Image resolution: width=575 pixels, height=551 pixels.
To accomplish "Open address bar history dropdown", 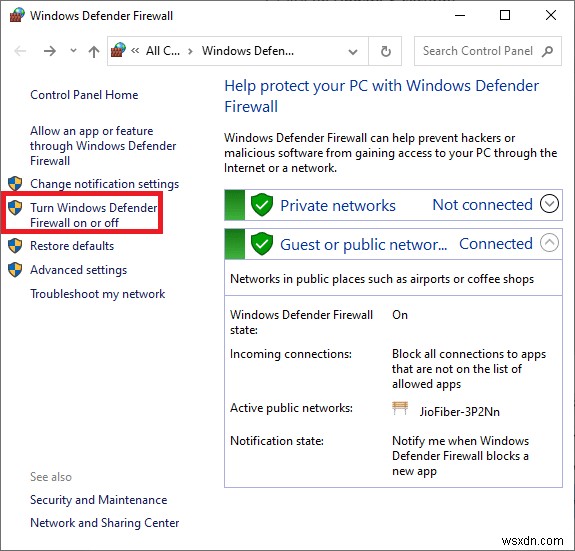I will tap(353, 51).
